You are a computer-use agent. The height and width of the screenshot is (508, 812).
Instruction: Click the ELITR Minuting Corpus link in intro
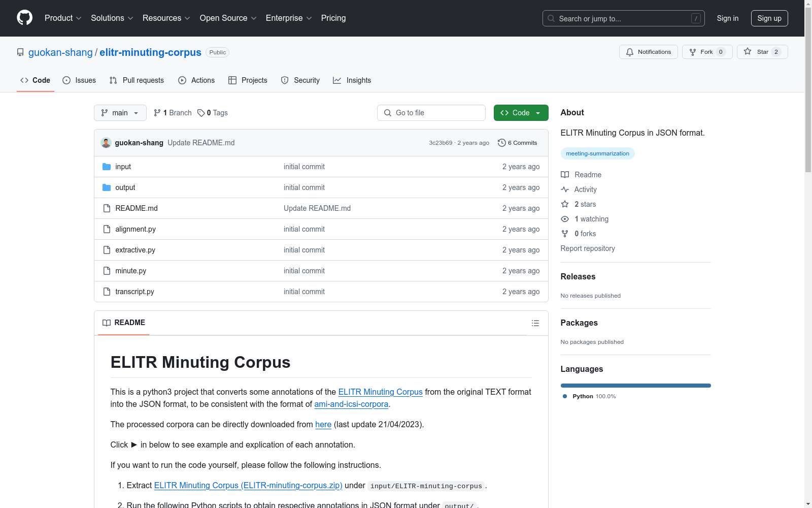[x=381, y=392]
